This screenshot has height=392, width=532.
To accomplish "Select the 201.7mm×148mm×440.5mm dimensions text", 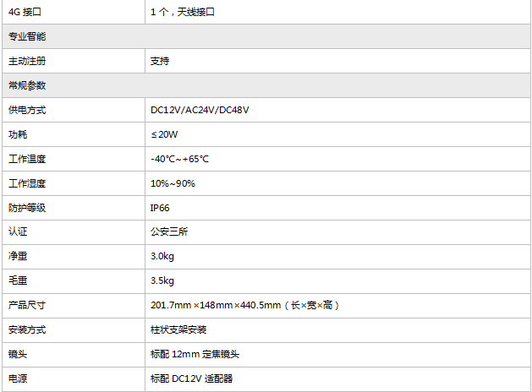I will [215, 305].
